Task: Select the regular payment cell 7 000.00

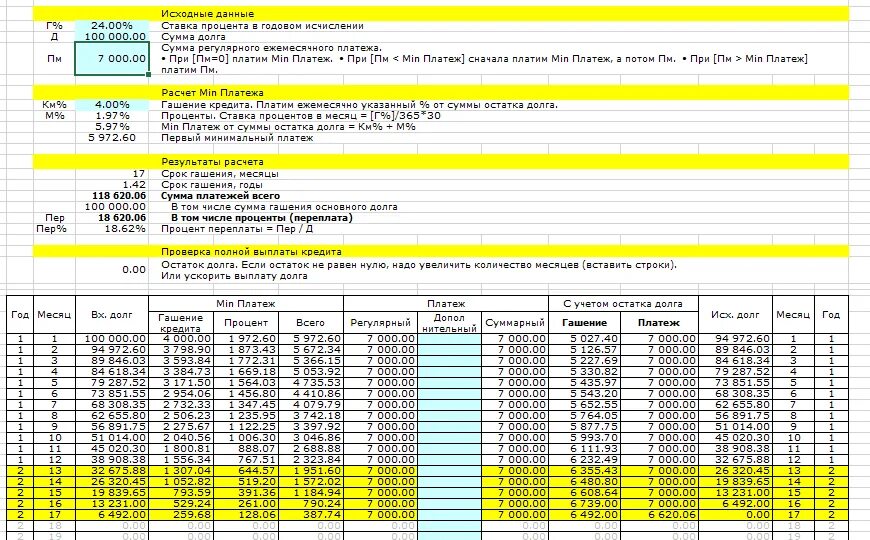Action: pos(112,58)
